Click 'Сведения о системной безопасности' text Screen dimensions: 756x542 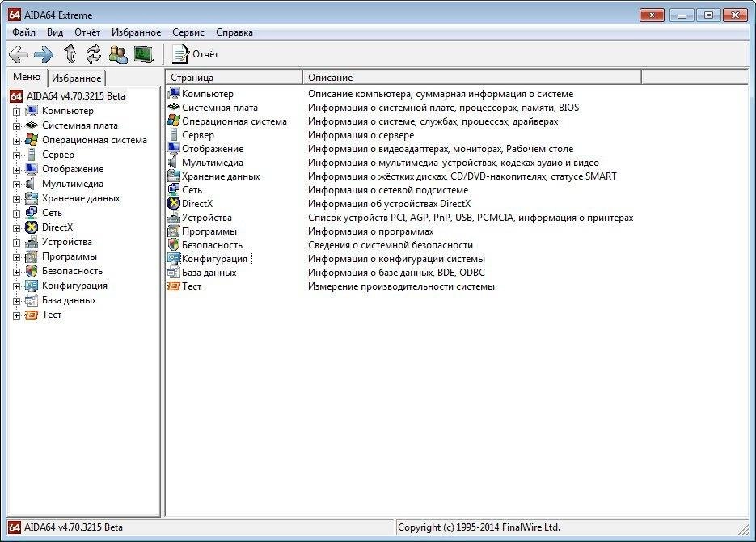pos(391,245)
